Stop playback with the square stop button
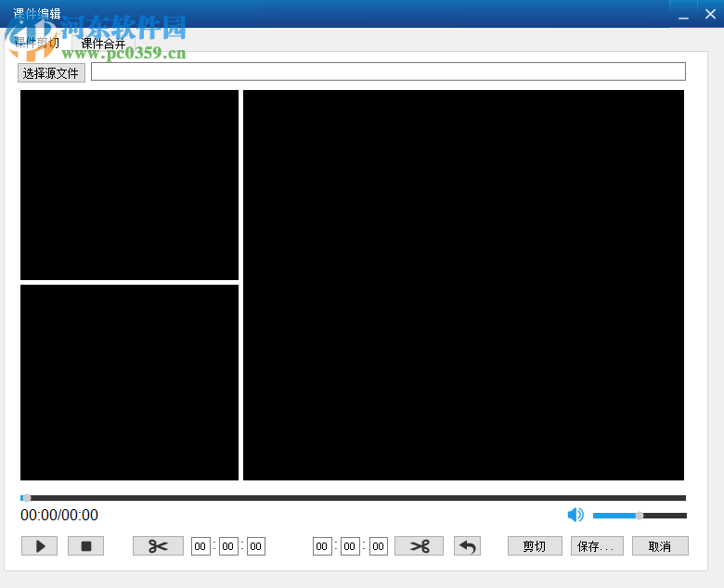 86,546
